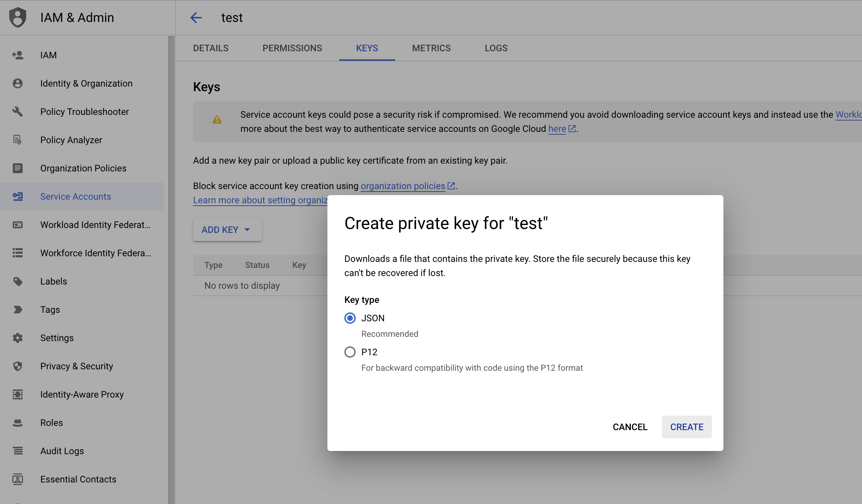862x504 pixels.
Task: Switch to the KEYS tab
Action: pyautogui.click(x=367, y=48)
